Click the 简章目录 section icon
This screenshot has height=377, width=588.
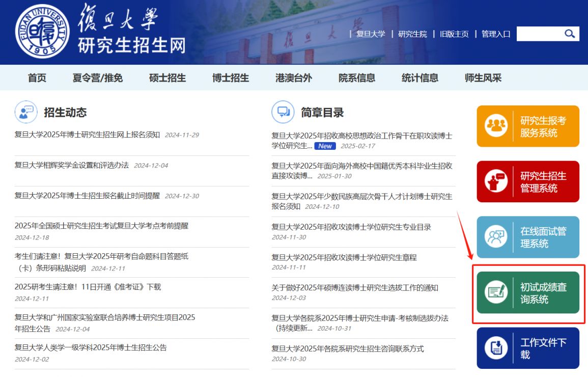(283, 112)
